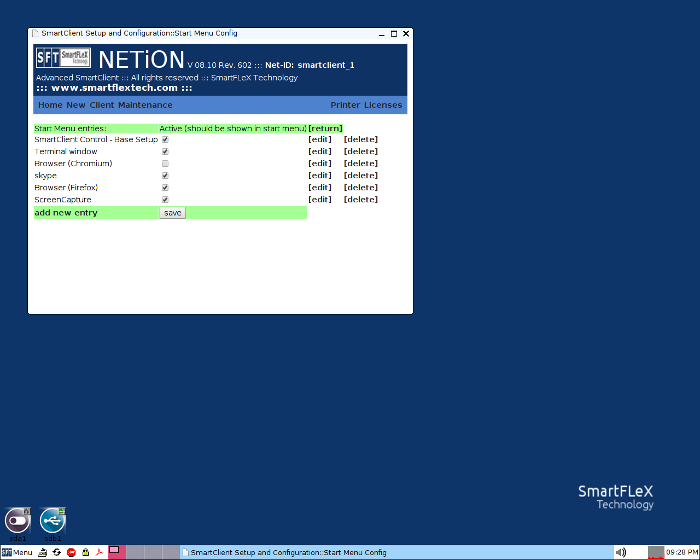
Task: Toggle Active checkbox for Browser (Firefox)
Action: (165, 188)
